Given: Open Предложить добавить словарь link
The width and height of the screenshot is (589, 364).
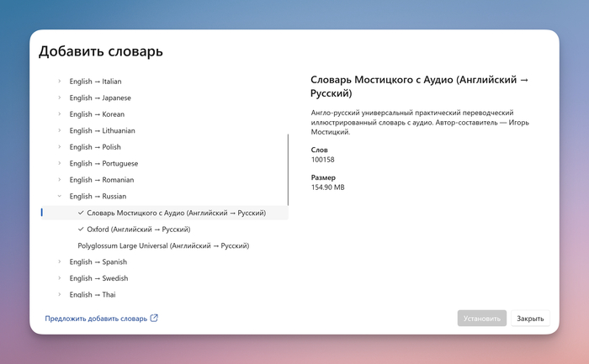Looking at the screenshot, I should (x=96, y=319).
